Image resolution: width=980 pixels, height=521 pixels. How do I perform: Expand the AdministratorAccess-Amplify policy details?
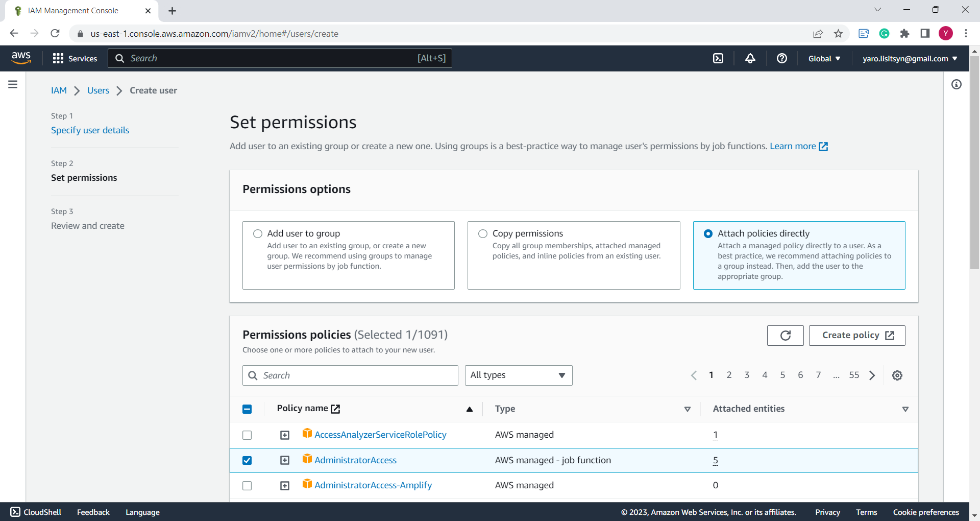point(285,486)
